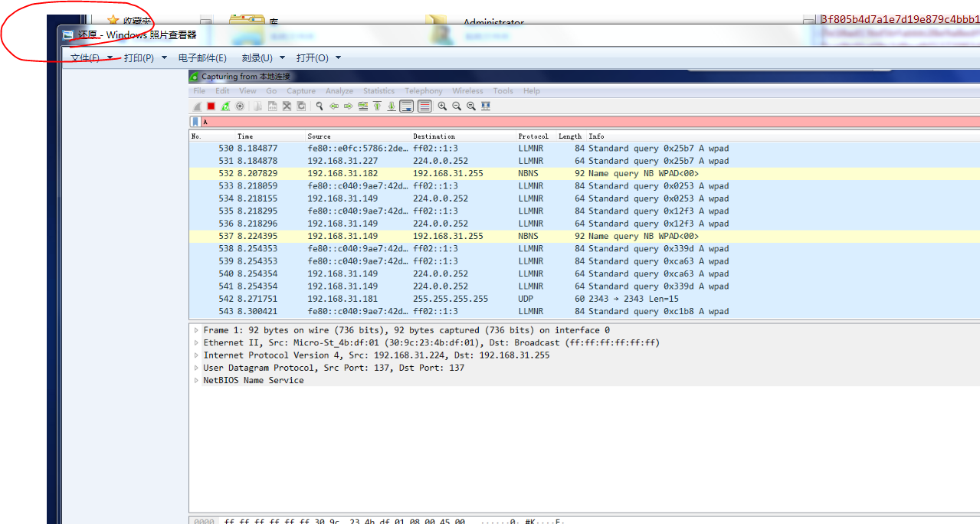Click the go back green arrow
This screenshot has height=524, width=980.
(x=334, y=106)
